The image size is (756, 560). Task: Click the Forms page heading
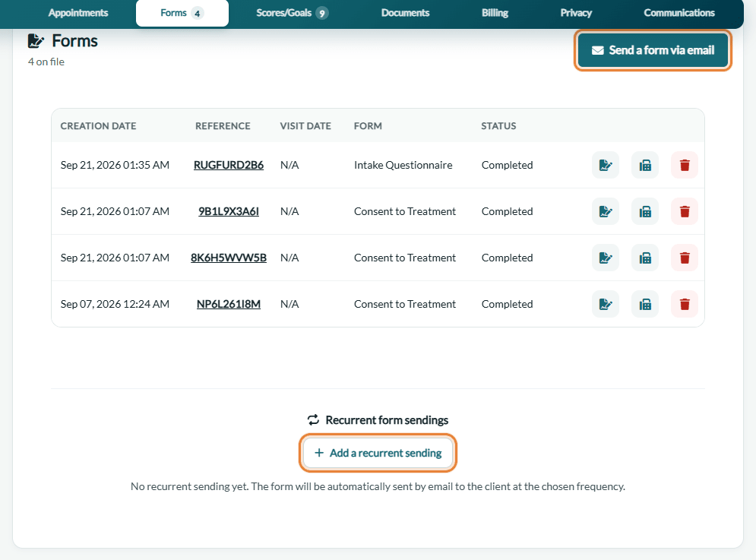pos(74,41)
